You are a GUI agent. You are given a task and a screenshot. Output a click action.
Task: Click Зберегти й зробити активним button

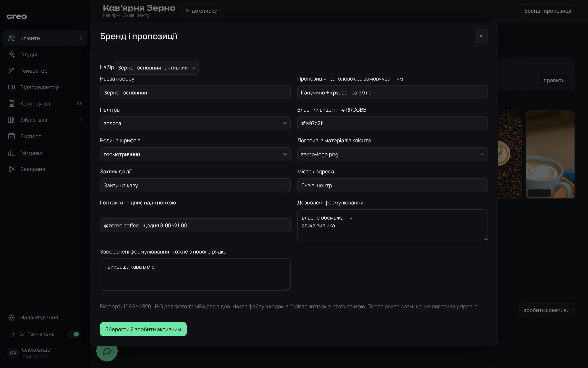coord(143,329)
